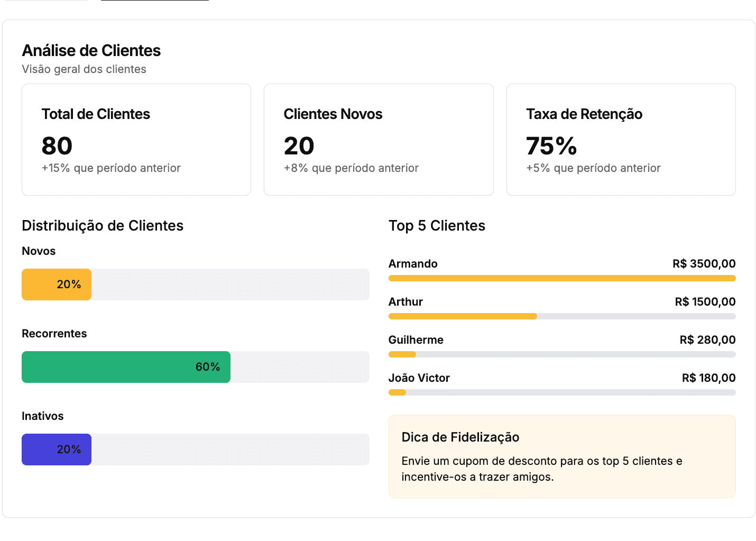This screenshot has width=756, height=541.
Task: Click the Inativos label
Action: click(43, 416)
